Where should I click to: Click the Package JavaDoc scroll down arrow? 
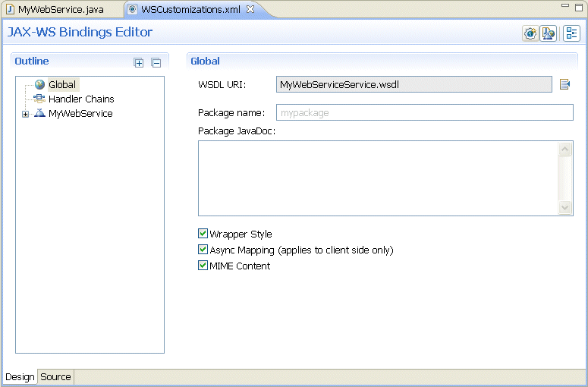point(564,207)
